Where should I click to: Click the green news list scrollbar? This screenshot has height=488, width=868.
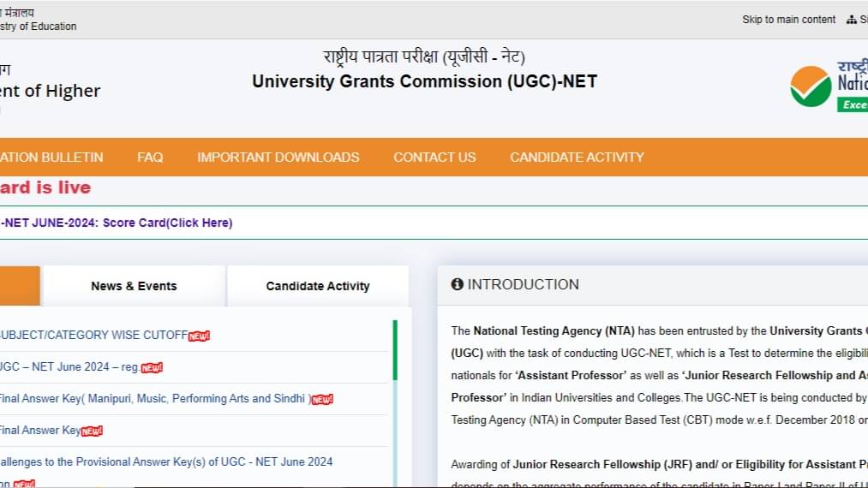pos(395,349)
